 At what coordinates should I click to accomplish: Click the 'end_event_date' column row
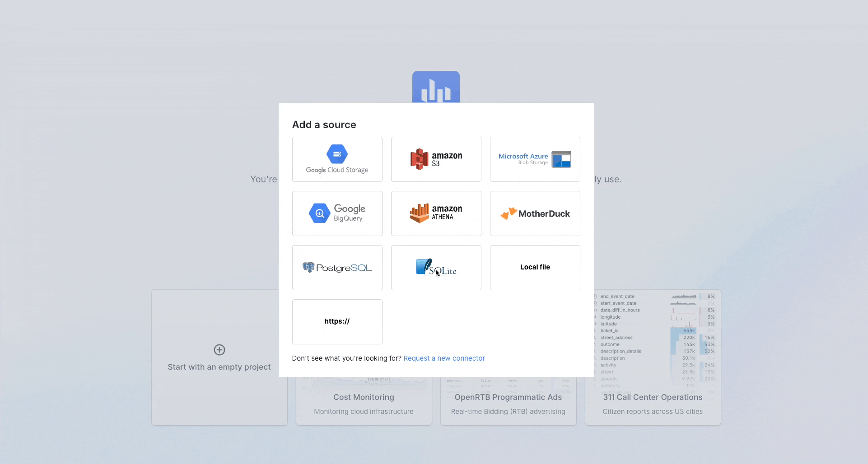tap(655, 297)
